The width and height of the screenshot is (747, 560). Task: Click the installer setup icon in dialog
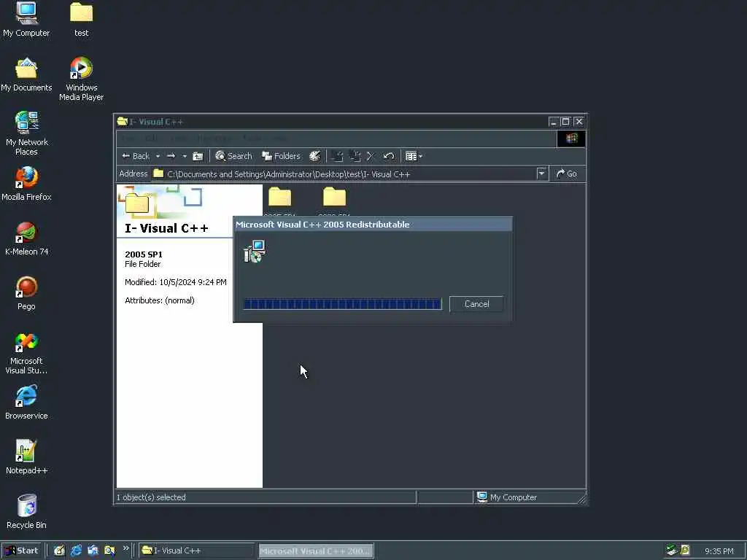click(x=255, y=251)
